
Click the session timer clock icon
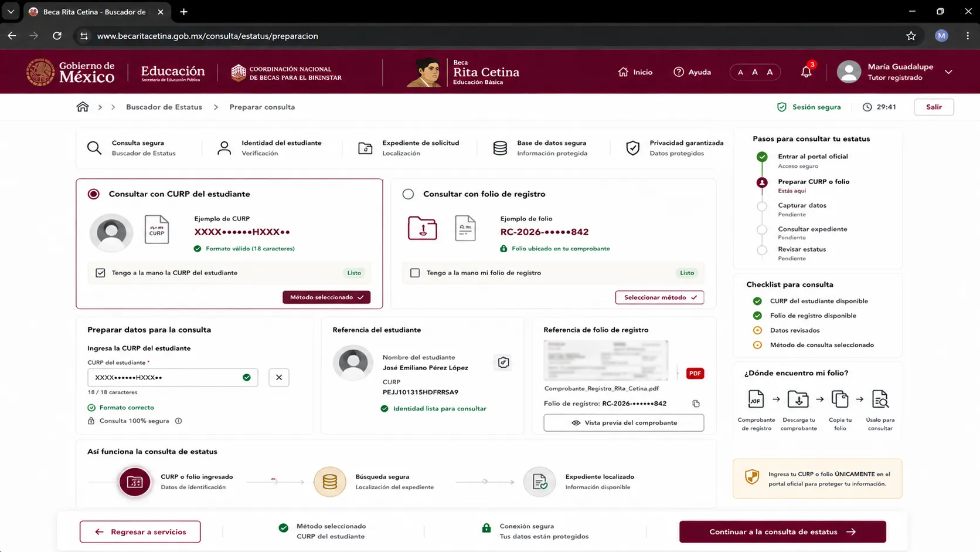(x=867, y=107)
